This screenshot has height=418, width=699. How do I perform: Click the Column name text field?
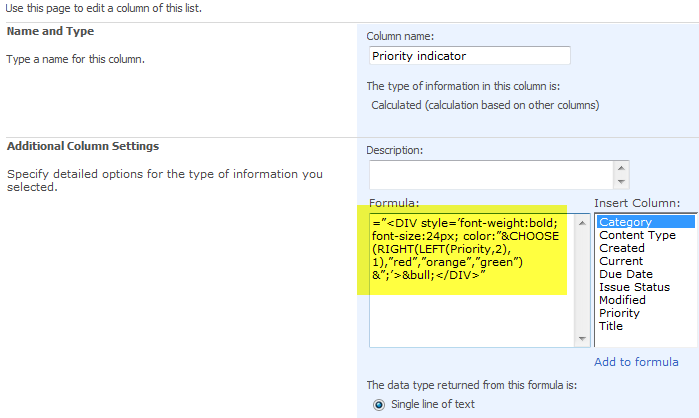click(x=468, y=56)
